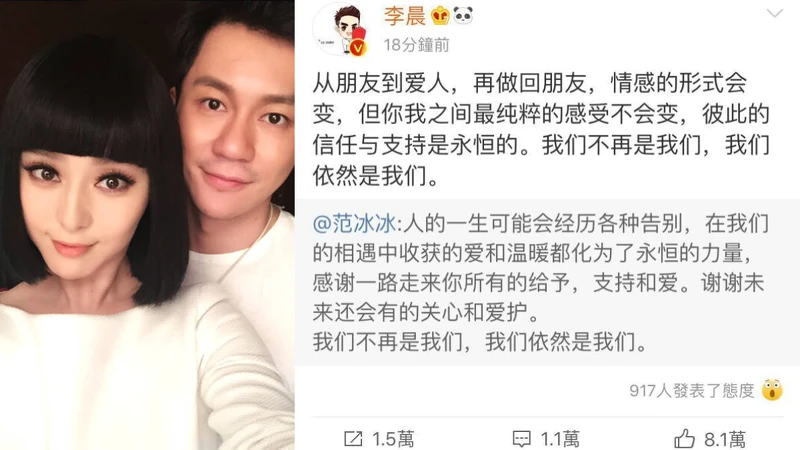This screenshot has height=450, width=800.
Task: Click the last line of quoted post
Action: pos(480,341)
